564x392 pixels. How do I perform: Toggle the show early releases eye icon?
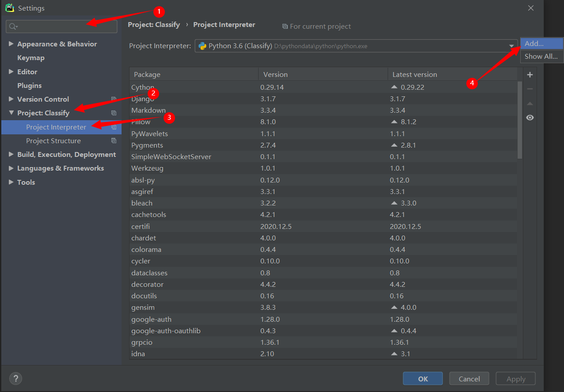(530, 118)
